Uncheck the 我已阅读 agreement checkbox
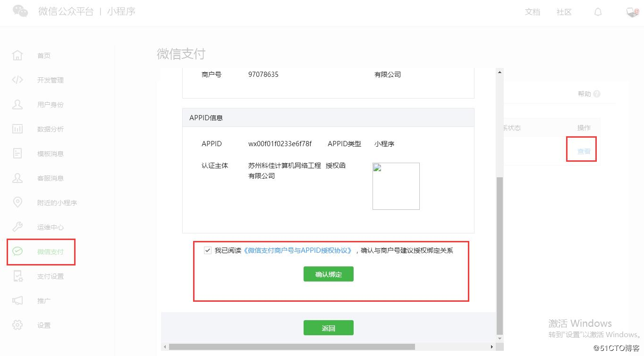The height and width of the screenshot is (356, 644). [x=208, y=250]
